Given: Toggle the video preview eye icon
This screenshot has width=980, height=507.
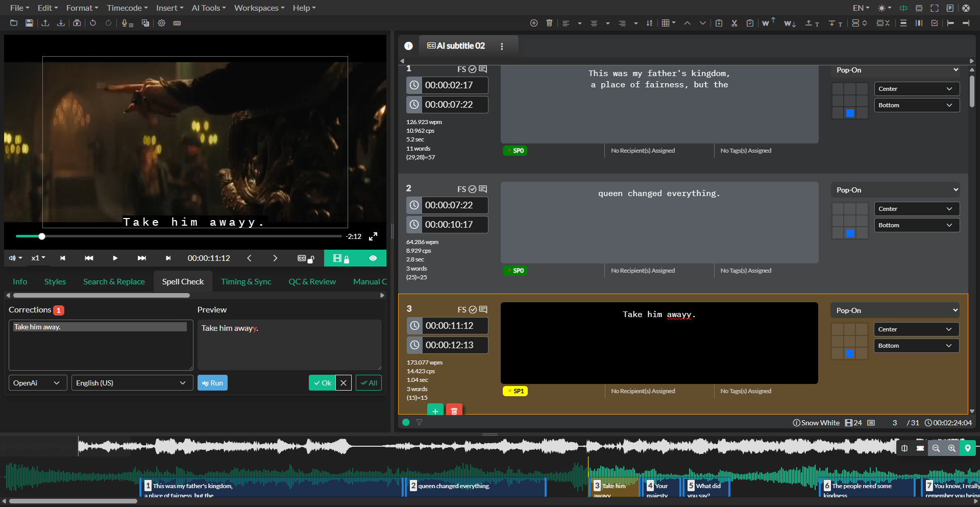Looking at the screenshot, I should [x=373, y=258].
